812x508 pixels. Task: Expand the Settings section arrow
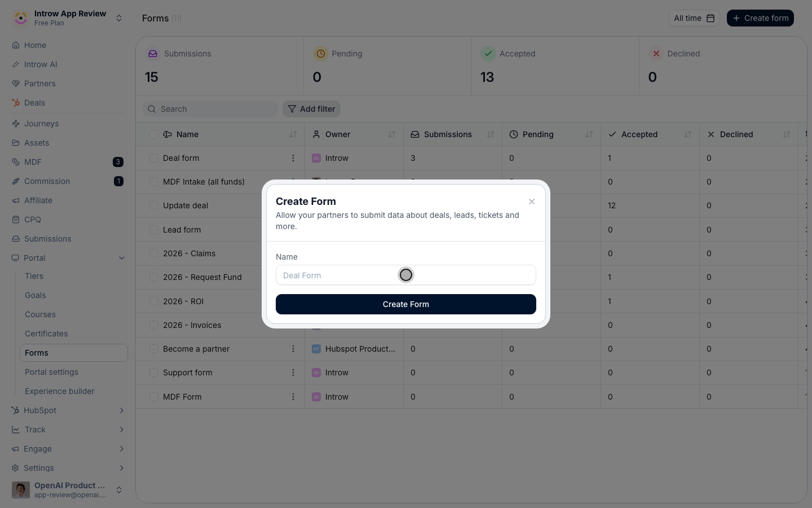[x=122, y=468]
